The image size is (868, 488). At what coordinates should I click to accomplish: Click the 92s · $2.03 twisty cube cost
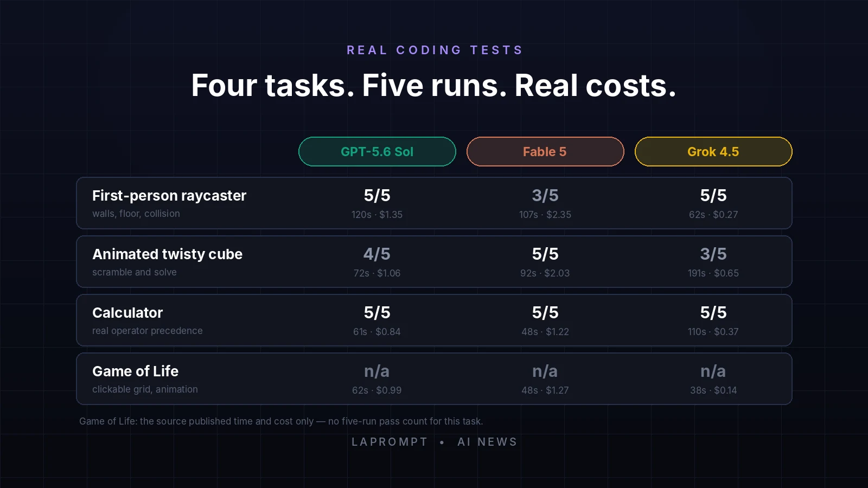[x=545, y=273]
